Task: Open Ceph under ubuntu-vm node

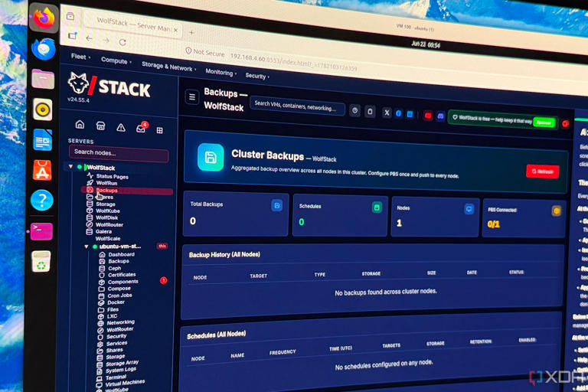Action: coord(114,268)
